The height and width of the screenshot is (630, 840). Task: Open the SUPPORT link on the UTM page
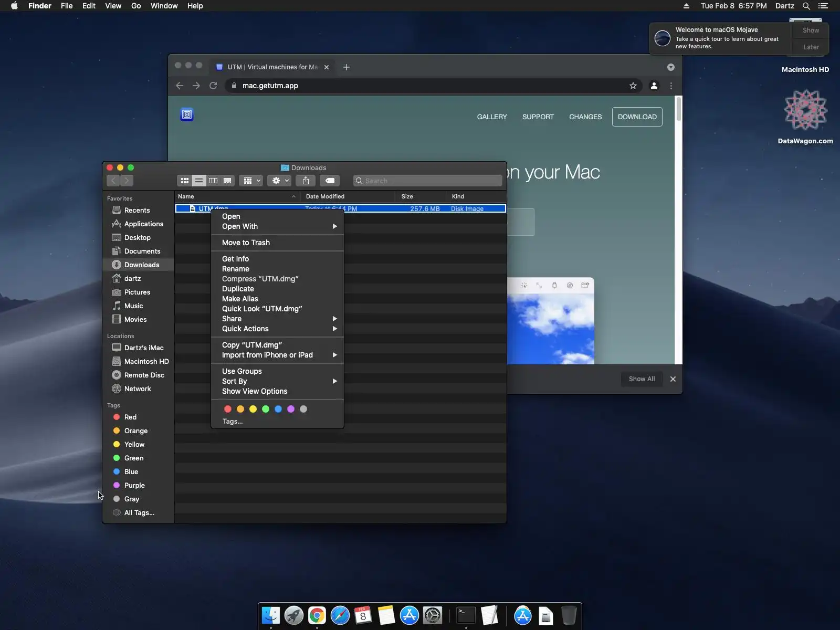coord(538,117)
